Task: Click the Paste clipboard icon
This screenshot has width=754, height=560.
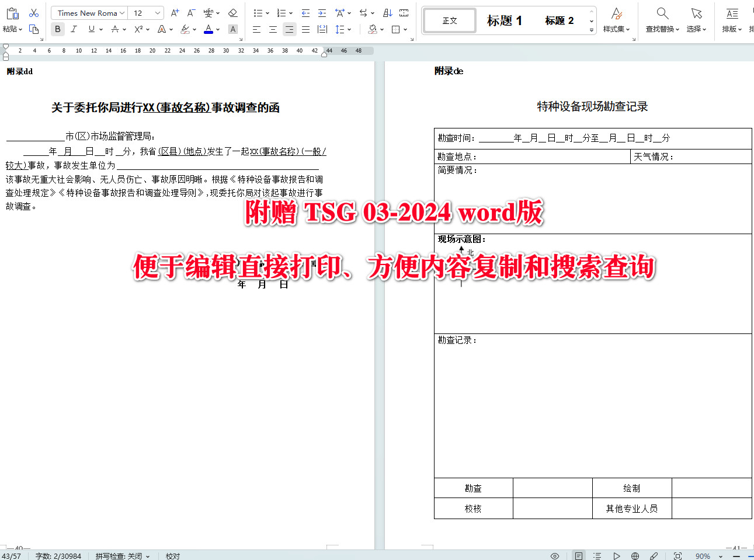Action: [x=12, y=13]
